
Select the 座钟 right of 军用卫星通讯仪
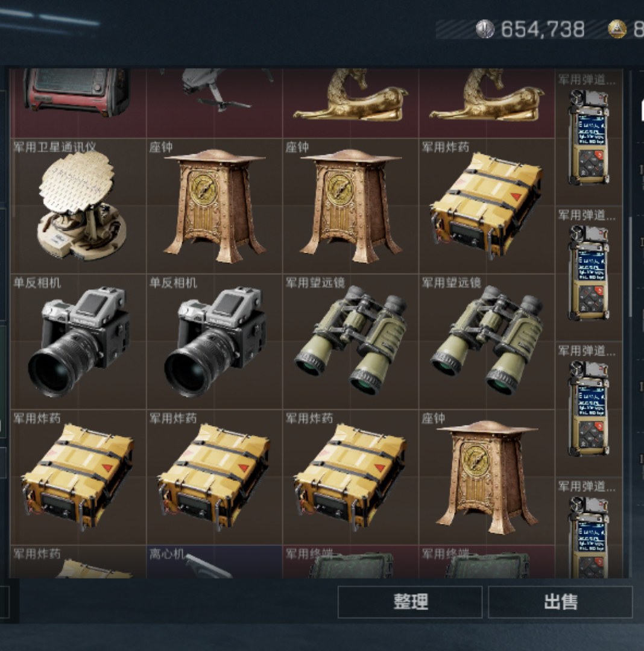(x=214, y=206)
